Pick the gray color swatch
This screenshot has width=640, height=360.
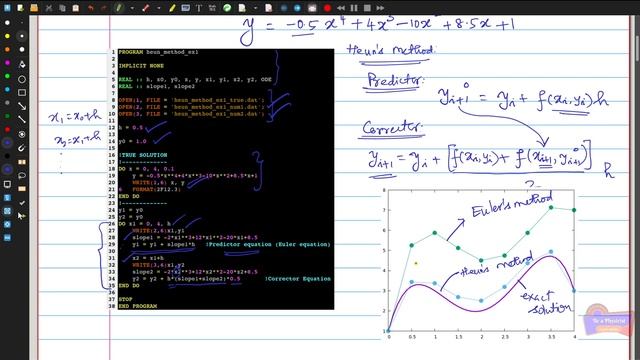click(x=7, y=103)
